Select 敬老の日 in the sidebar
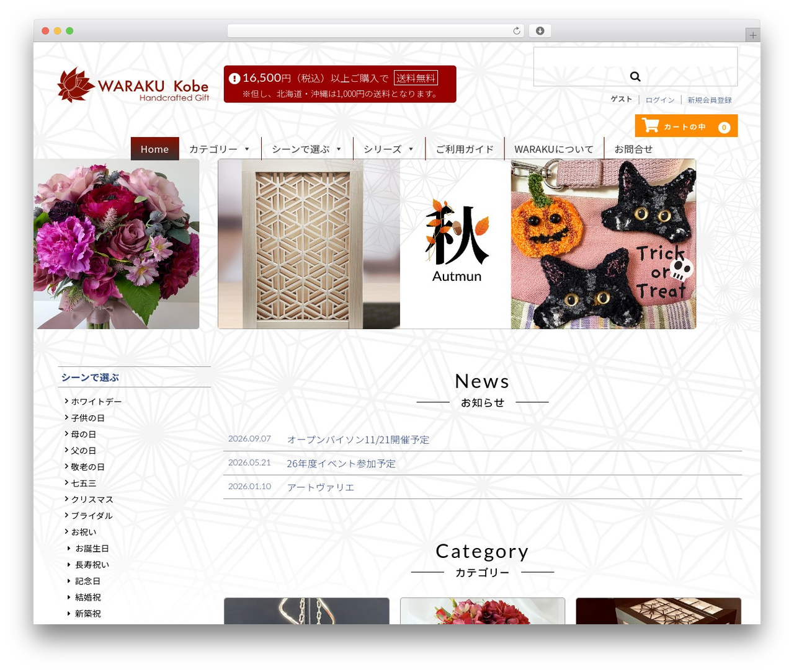794x672 pixels. [x=87, y=467]
